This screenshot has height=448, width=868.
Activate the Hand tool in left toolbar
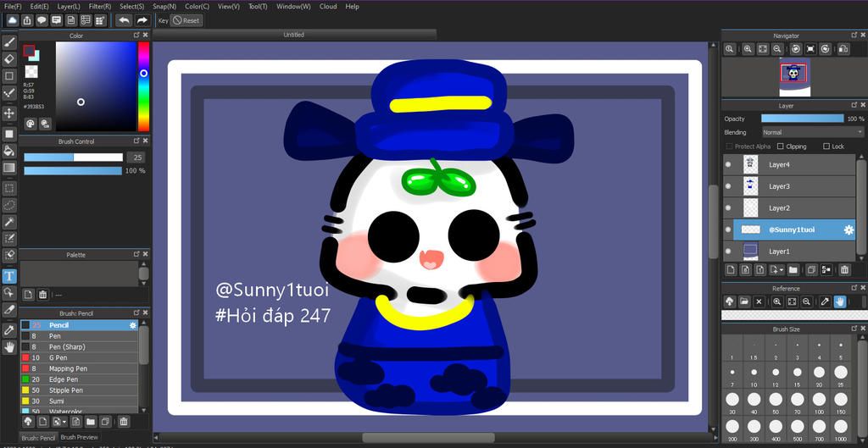click(x=8, y=347)
